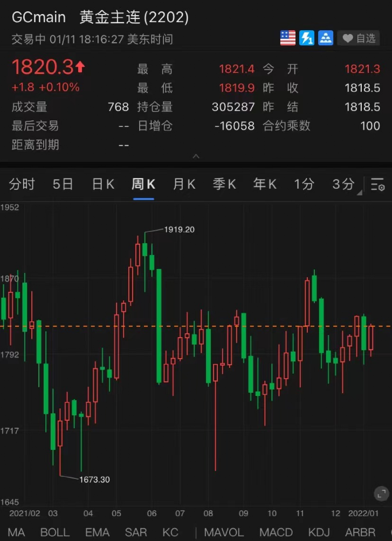Collapse the quote details chevron
Image resolution: width=392 pixels, height=541 pixels.
pos(196,156)
